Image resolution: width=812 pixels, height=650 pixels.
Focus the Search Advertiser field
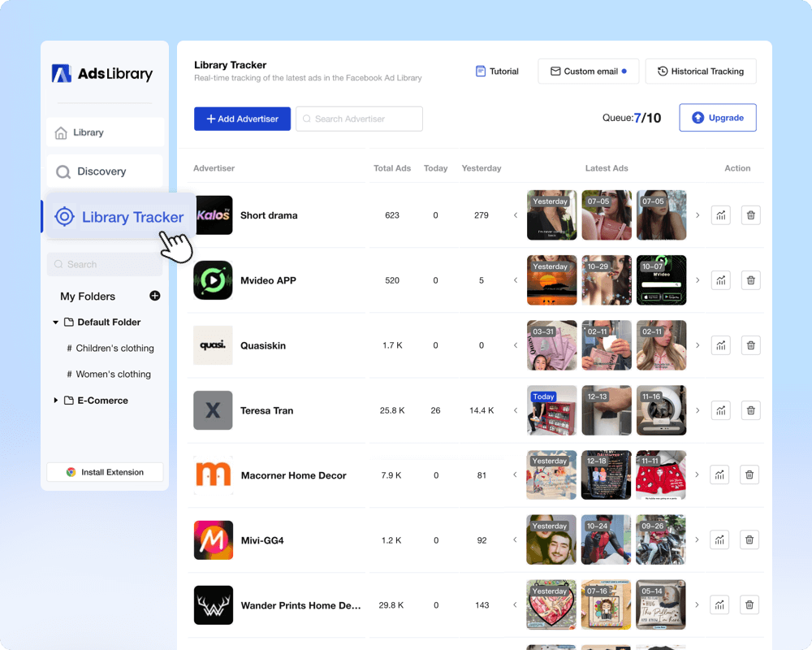360,119
